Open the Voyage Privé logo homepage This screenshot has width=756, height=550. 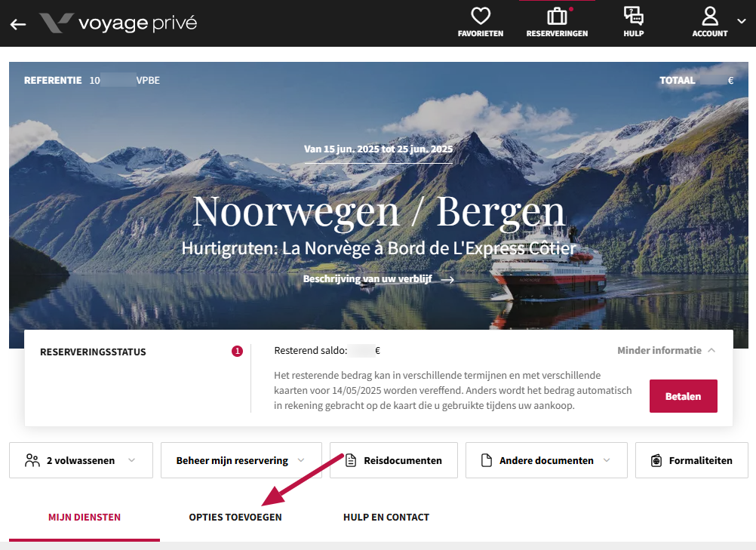118,23
